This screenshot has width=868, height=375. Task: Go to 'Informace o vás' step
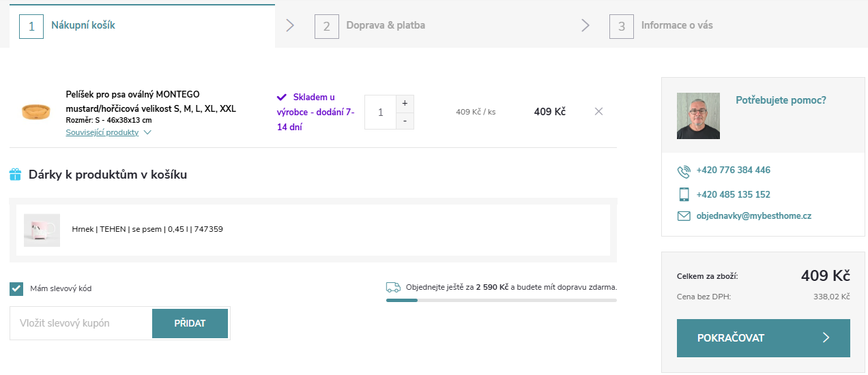coord(676,26)
